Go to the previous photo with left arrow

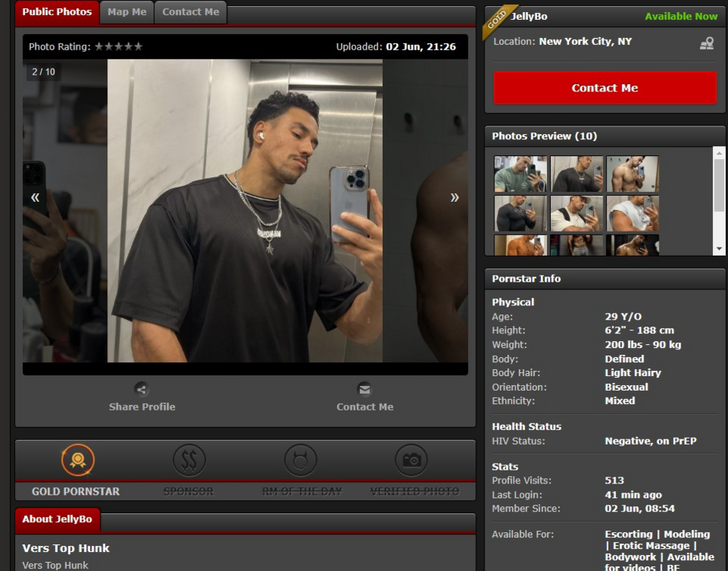coord(35,197)
